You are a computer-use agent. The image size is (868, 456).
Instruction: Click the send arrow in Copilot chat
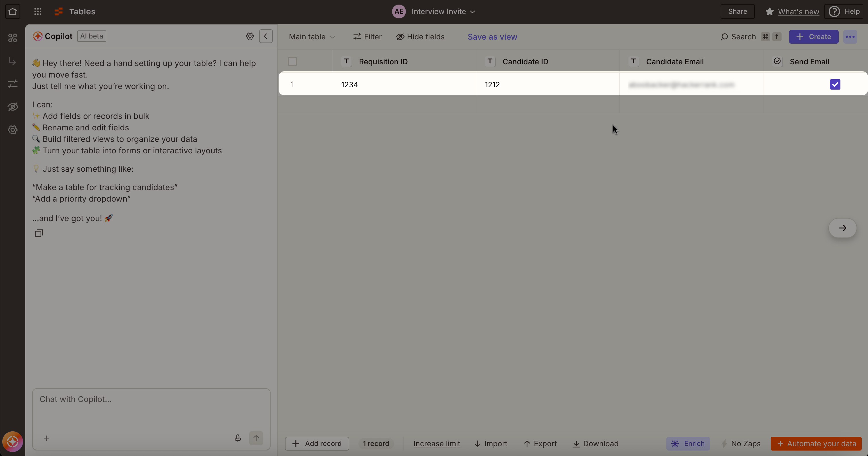coord(256,438)
